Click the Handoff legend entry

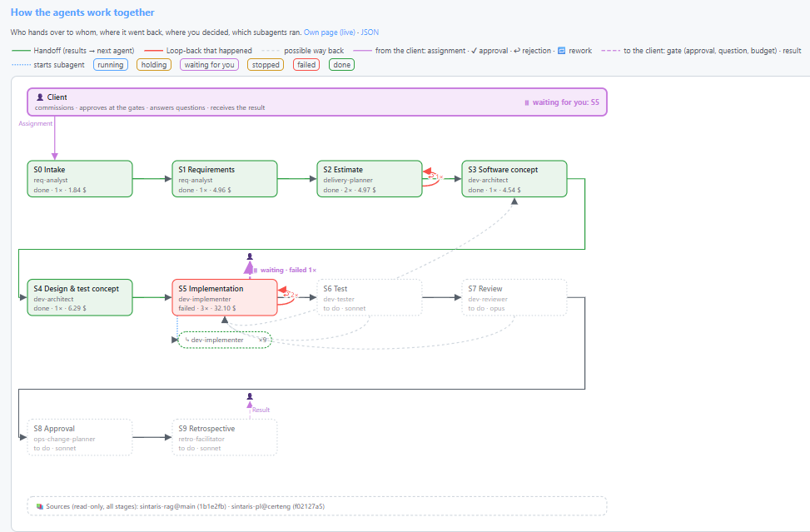pyautogui.click(x=72, y=51)
